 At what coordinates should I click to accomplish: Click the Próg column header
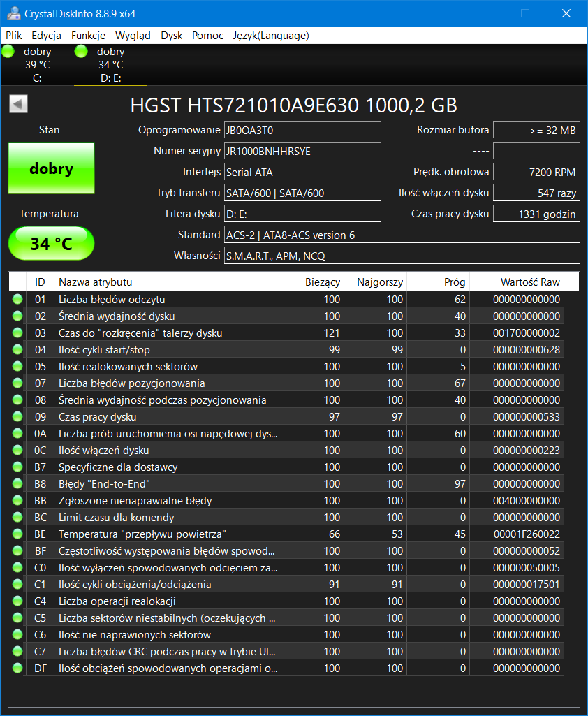click(439, 282)
